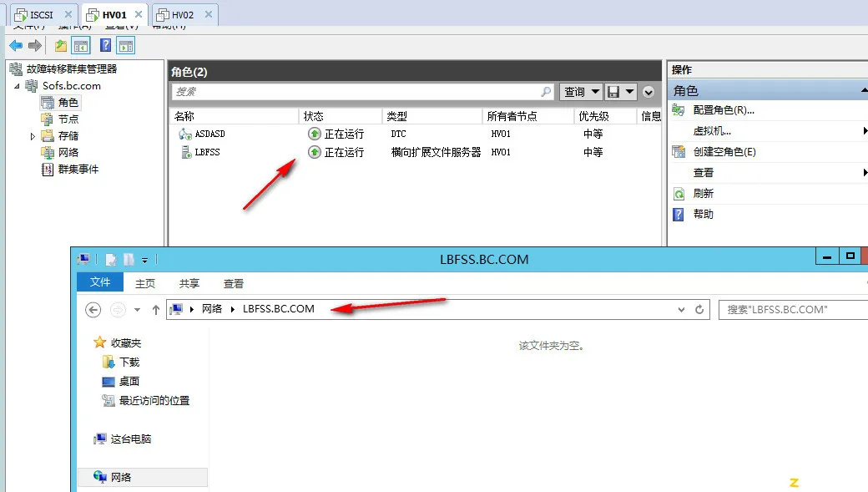Open the 查询 dropdown
Image resolution: width=868 pixels, height=492 pixels.
pyautogui.click(x=581, y=91)
